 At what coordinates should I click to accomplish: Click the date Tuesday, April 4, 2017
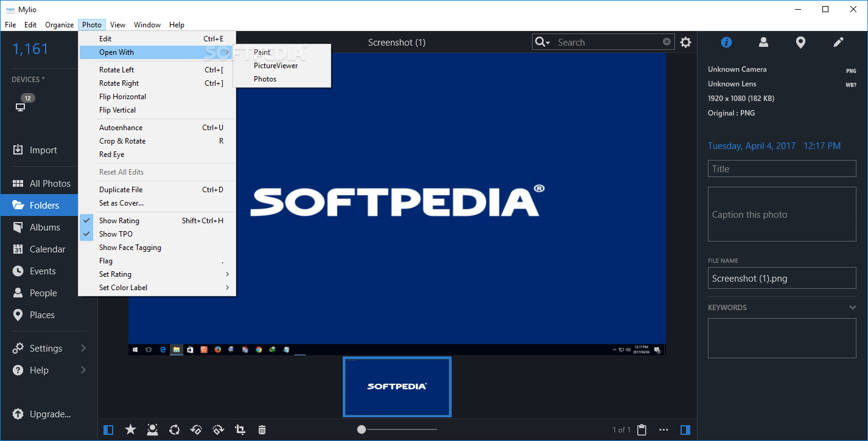coord(752,146)
